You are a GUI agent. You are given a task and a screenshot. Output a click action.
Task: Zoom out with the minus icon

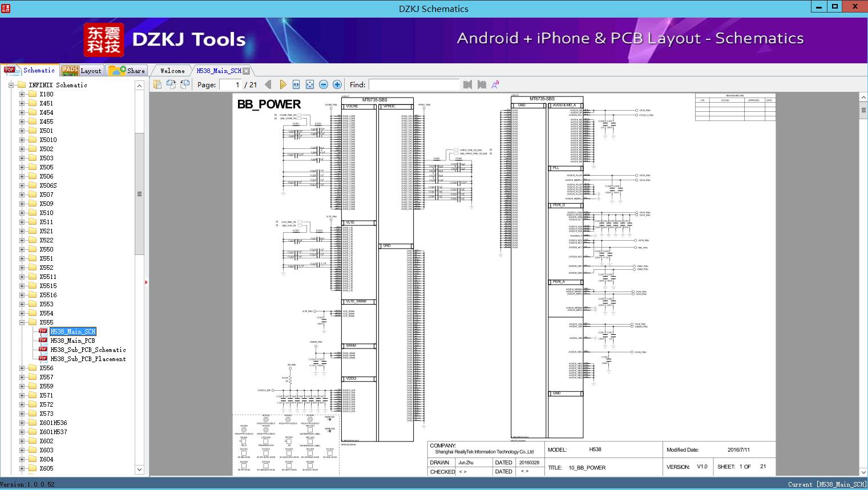point(324,84)
